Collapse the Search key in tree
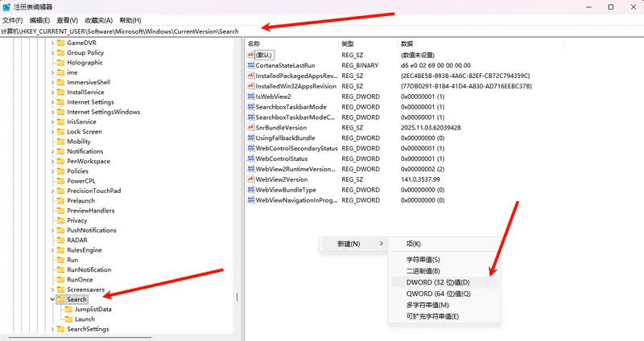Viewport: 644px width, 341px height. coord(52,299)
